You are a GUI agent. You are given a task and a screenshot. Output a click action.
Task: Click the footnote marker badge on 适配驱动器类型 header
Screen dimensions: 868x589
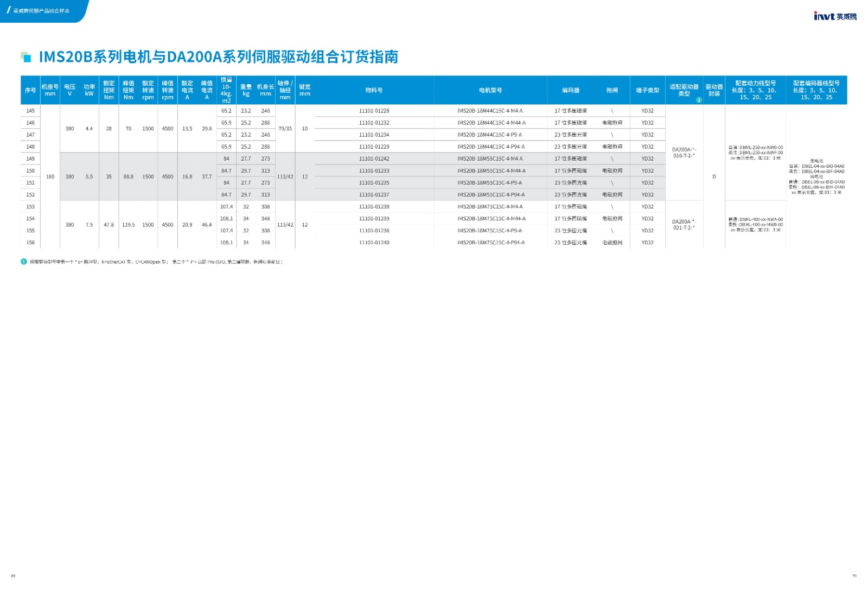pyautogui.click(x=699, y=100)
